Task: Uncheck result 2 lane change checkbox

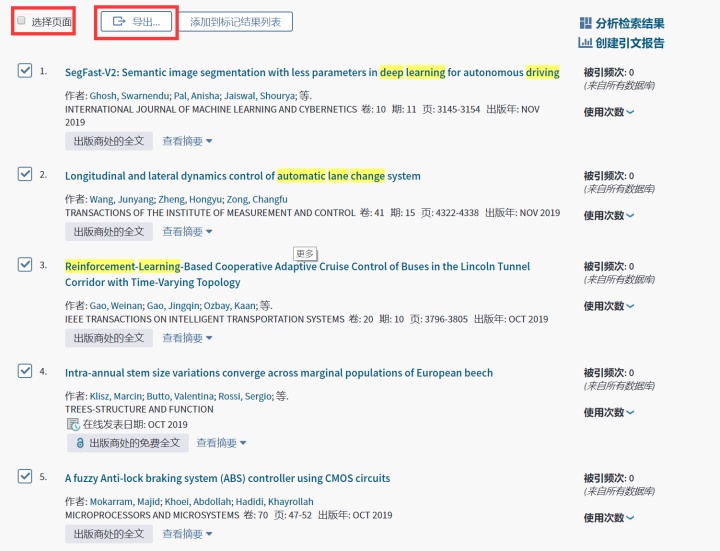Action: pyautogui.click(x=25, y=174)
